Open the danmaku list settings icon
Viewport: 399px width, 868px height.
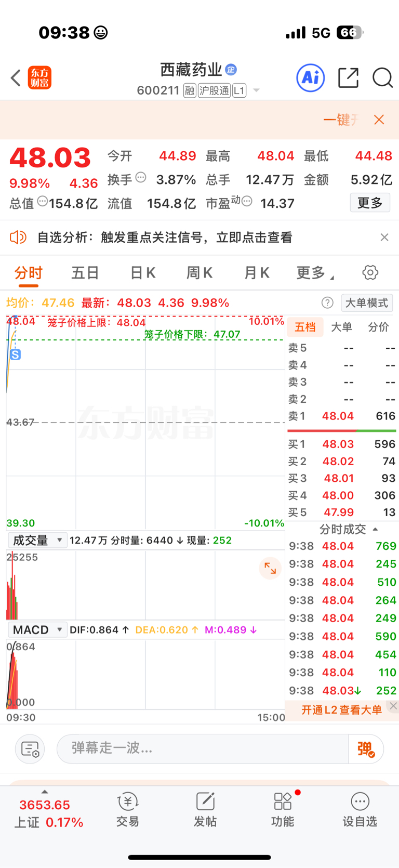(30, 749)
